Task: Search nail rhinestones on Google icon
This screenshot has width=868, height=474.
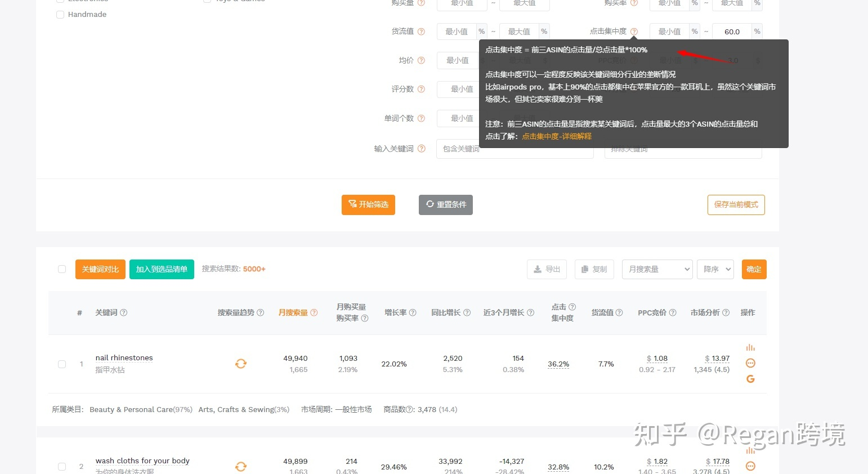Action: [750, 379]
